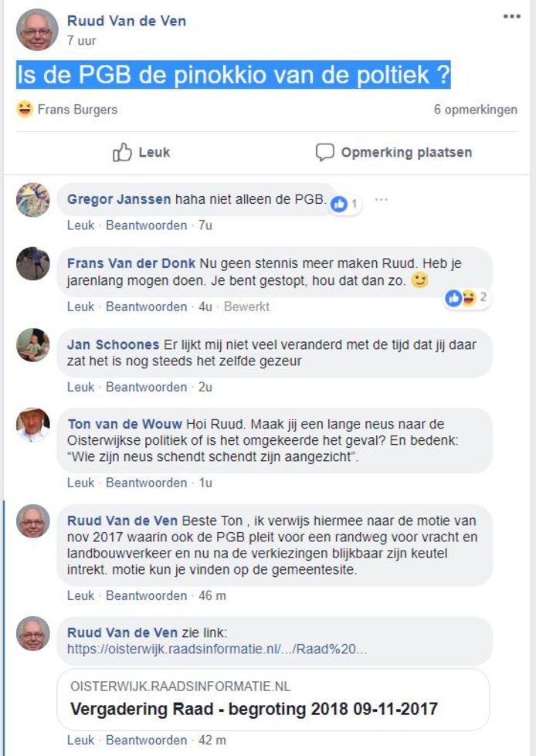This screenshot has width=536, height=756.
Task: Click the speech bubble icon beside Opmerking plaatsen
Action: coord(324,152)
